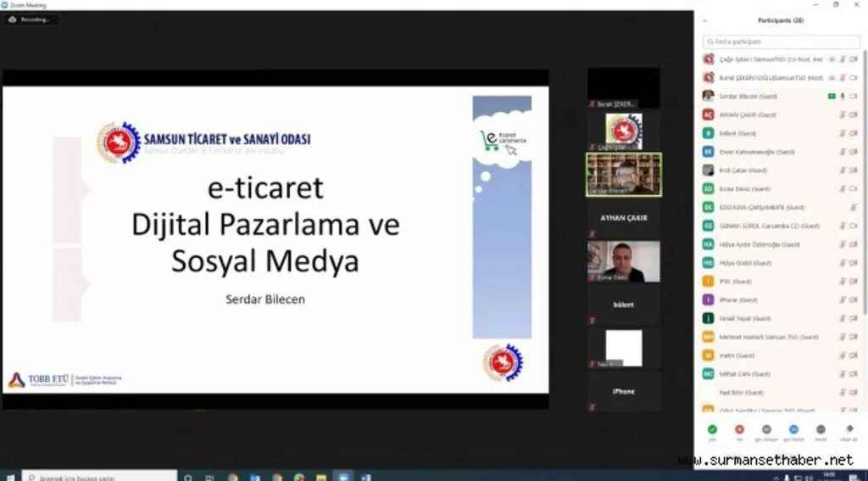Click the muted mic icon for Enver Kahramanoğlu
This screenshot has height=481, width=868.
click(843, 152)
